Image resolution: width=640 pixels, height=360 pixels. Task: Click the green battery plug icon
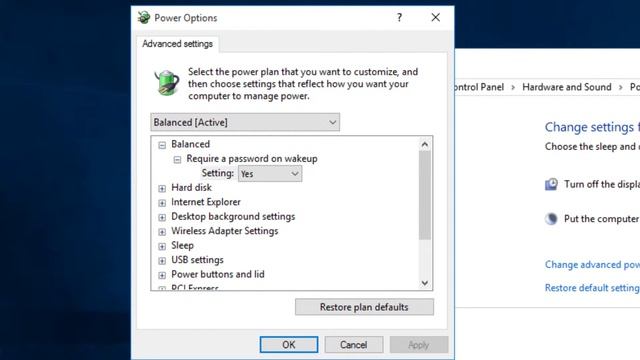[x=167, y=82]
